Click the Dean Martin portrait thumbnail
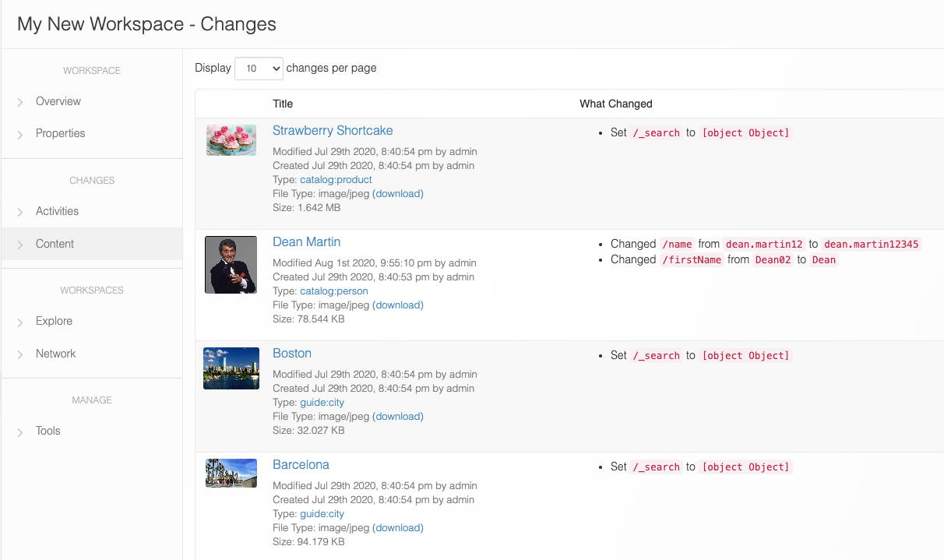944x560 pixels. [x=231, y=265]
